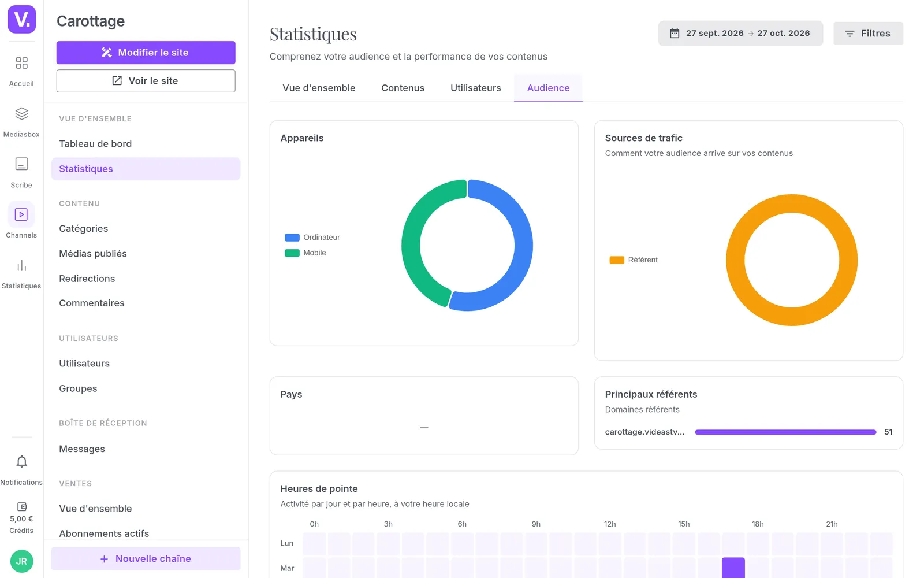Click the Appareils card heading

[302, 138]
